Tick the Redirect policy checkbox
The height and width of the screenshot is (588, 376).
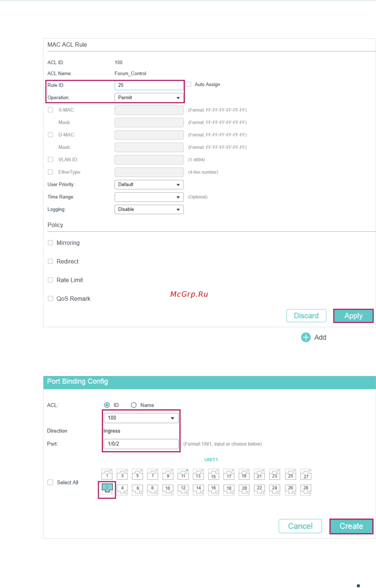(x=50, y=261)
